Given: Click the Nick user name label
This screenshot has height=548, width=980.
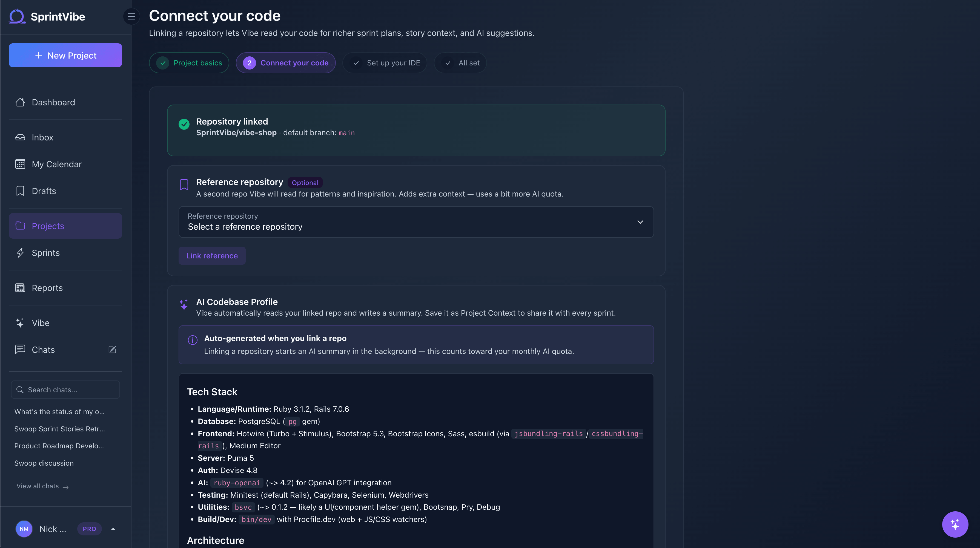Looking at the screenshot, I should pos(53,529).
